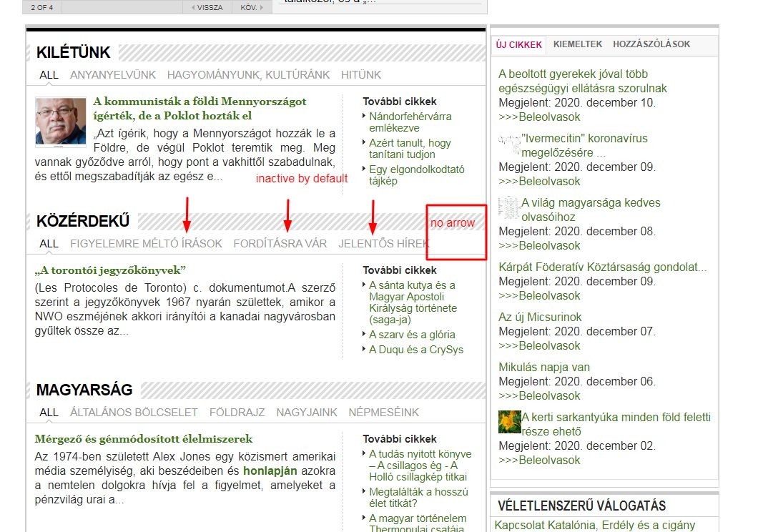
Task: Open the ANYANYELVÜNK tab
Action: click(113, 75)
